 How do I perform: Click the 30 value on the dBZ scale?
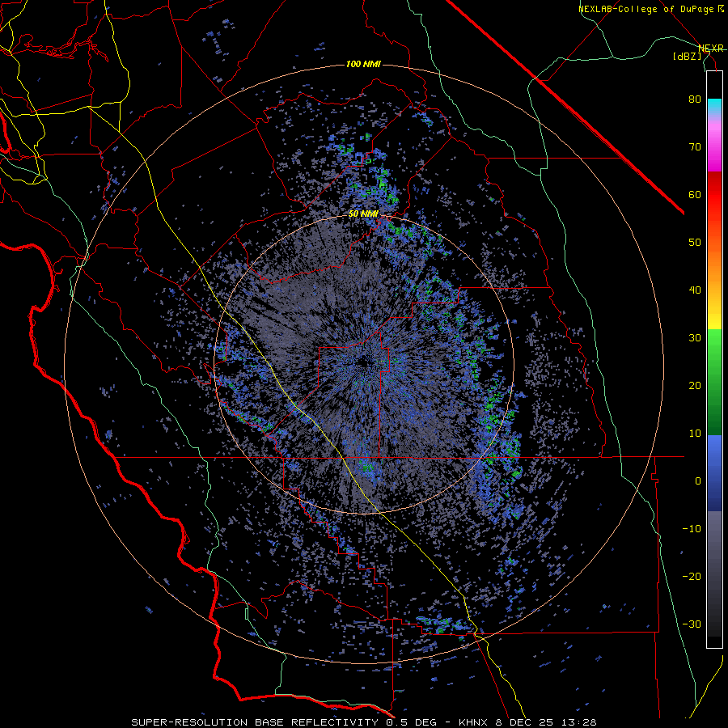(x=695, y=337)
